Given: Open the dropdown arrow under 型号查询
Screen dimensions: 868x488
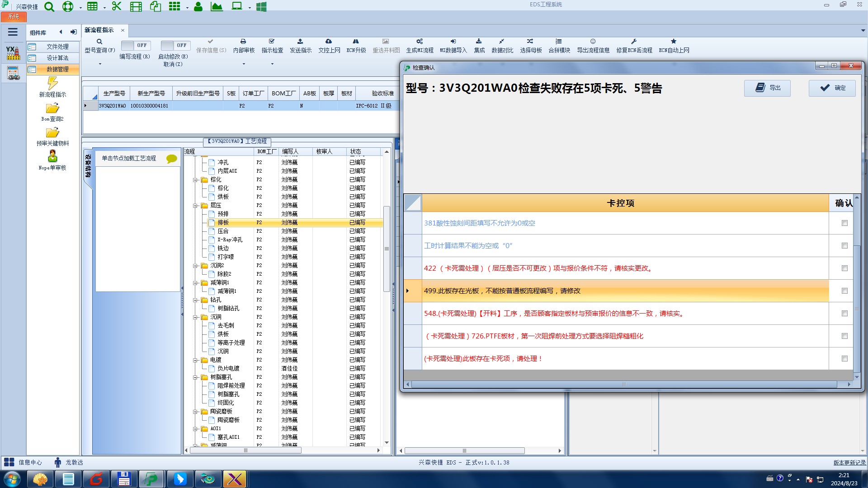Looking at the screenshot, I should (x=100, y=64).
